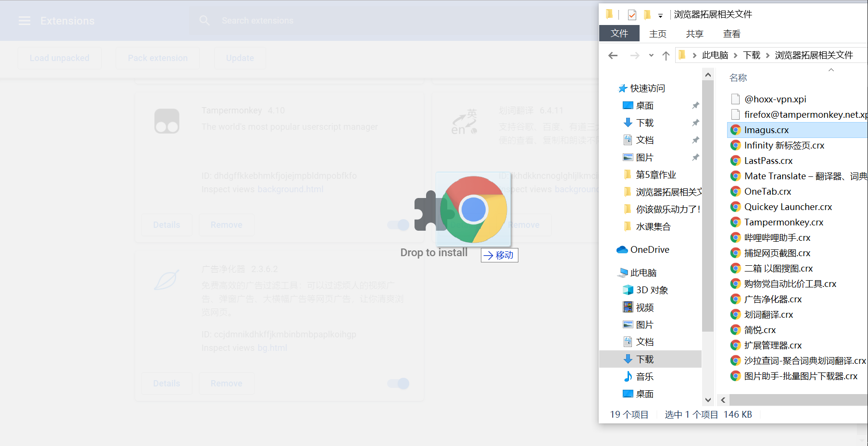Select the LastPass.crx file icon
This screenshot has height=446, width=868.
(x=735, y=161)
